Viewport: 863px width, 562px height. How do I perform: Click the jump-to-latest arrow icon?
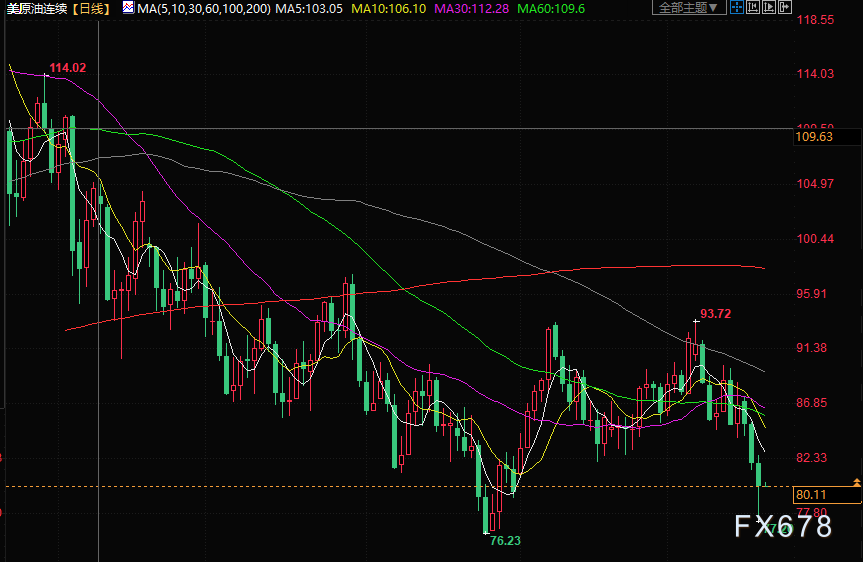click(785, 7)
